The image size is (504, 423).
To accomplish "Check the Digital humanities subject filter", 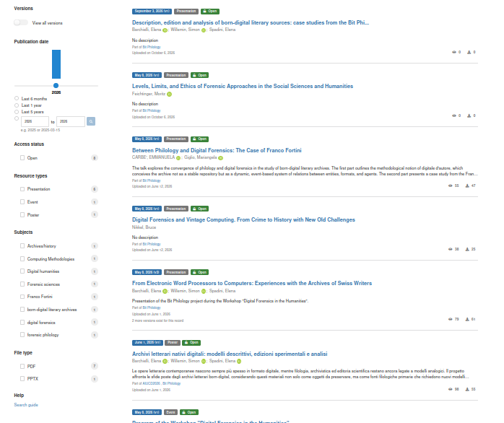I will pyautogui.click(x=22, y=271).
